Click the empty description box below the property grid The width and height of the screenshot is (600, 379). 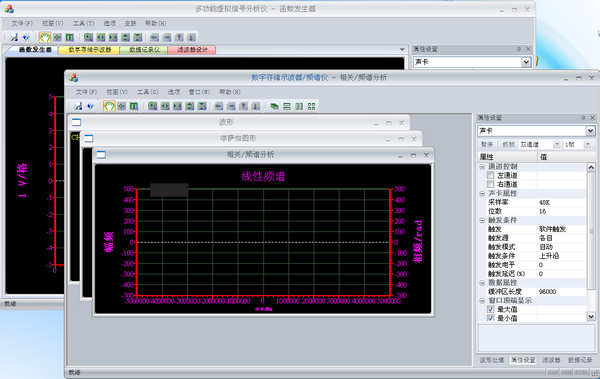[536, 338]
